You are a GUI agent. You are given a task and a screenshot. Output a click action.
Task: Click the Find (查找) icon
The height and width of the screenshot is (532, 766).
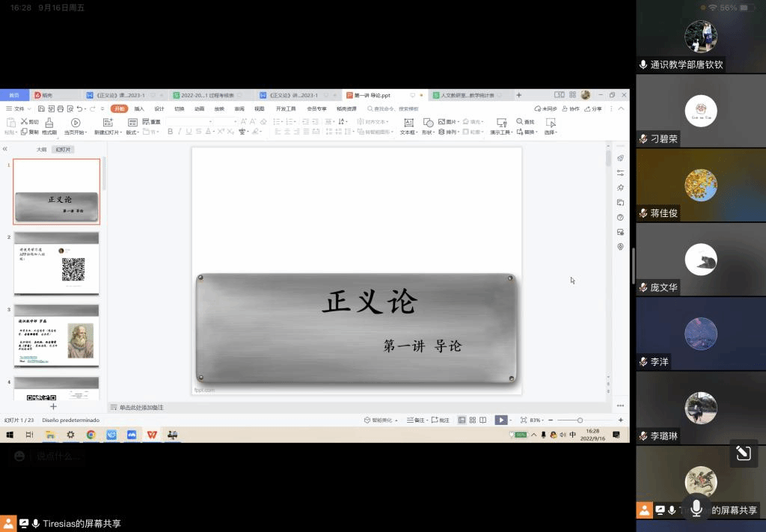pos(524,122)
